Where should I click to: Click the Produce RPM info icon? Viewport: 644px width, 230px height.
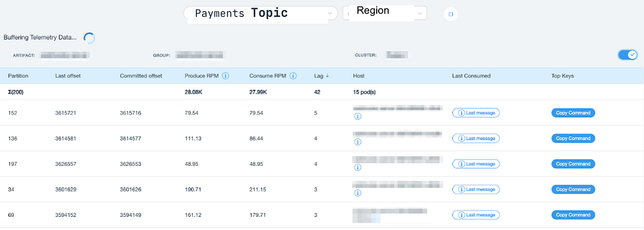coord(226,75)
